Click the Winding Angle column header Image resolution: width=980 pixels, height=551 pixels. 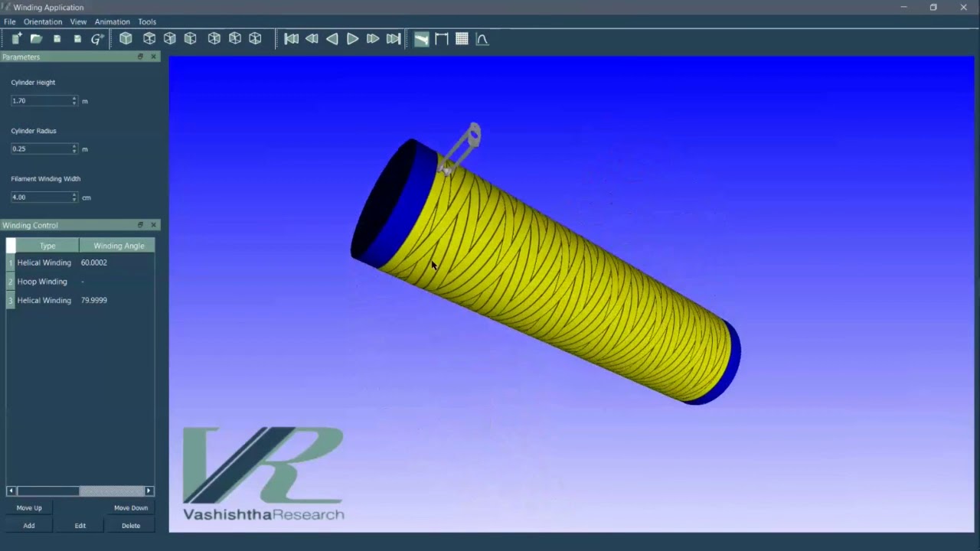pos(118,246)
